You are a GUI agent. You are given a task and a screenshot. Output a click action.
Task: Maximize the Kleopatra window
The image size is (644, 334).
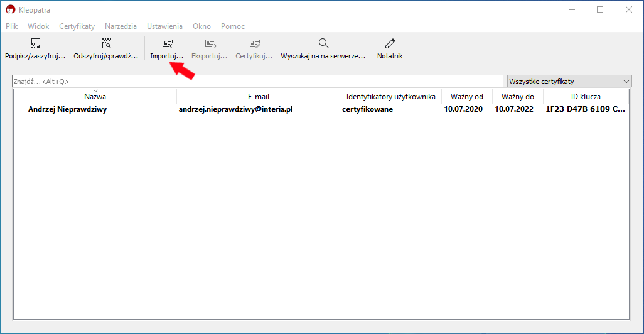[x=600, y=9]
